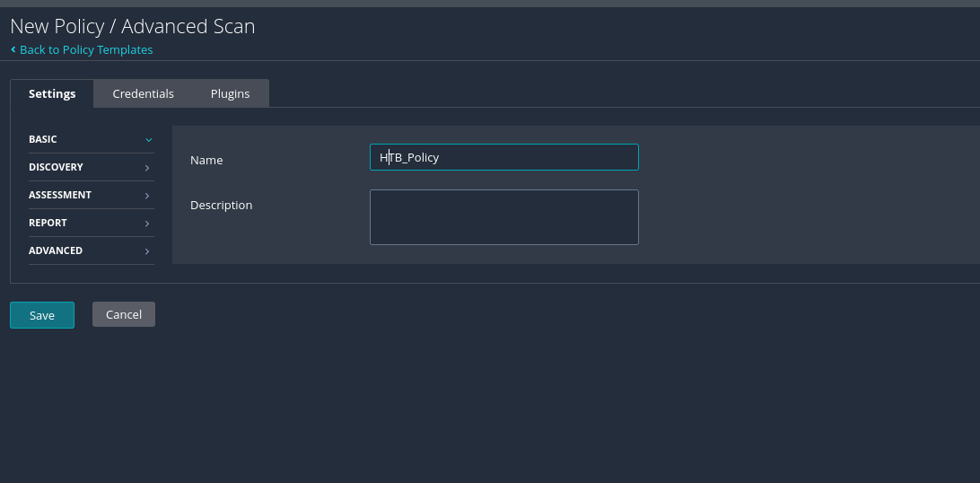Open the Credentials tab
This screenshot has height=483, width=980.
click(x=143, y=93)
